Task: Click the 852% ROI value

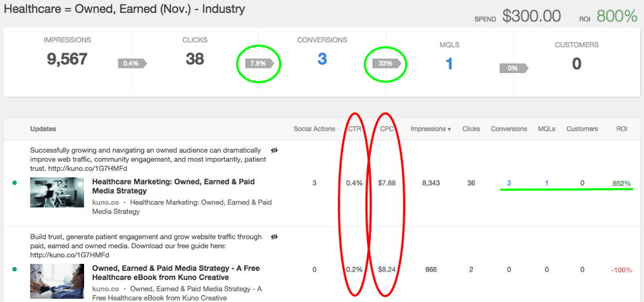Action: click(x=621, y=183)
